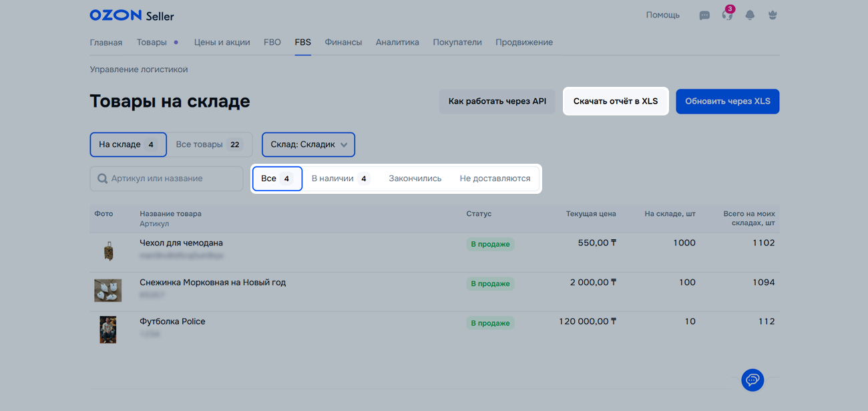Viewport: 868px width, 411px height.
Task: Go to Цены и акции menu
Action: [x=222, y=42]
